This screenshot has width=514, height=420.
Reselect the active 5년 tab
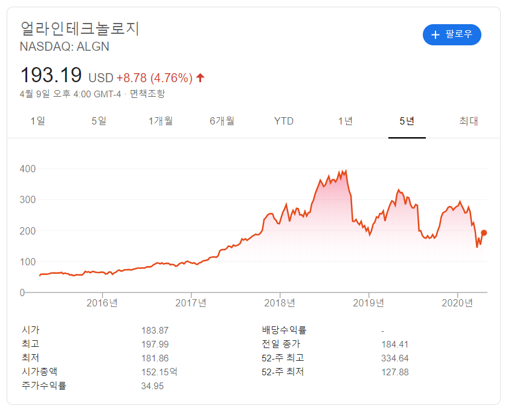point(406,121)
